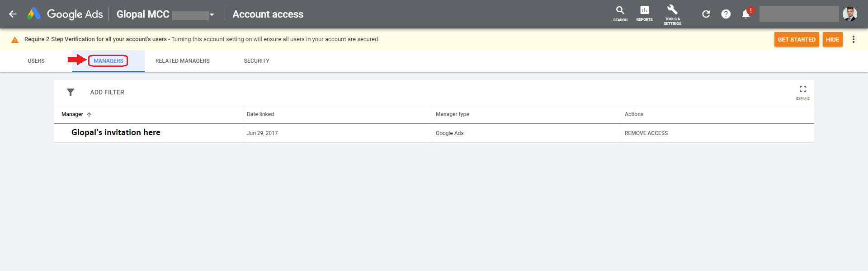Click REMOVE ACCESS for the manager
868x271 pixels.
pyautogui.click(x=646, y=133)
